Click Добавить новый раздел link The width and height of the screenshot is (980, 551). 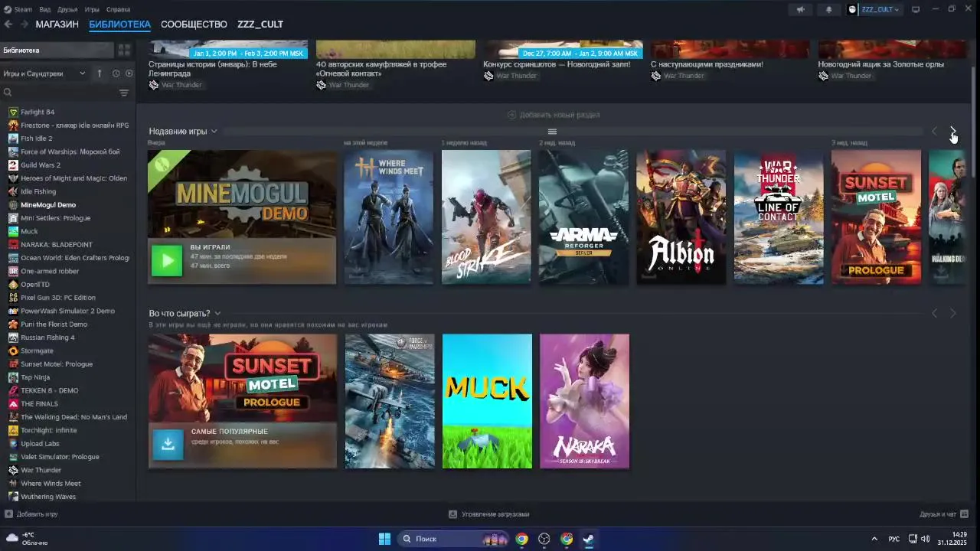(554, 115)
